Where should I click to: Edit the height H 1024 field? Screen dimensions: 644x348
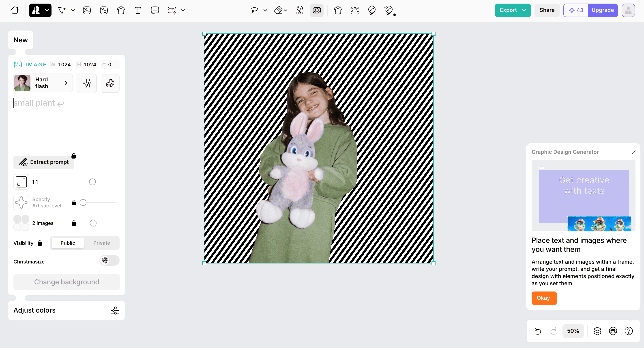pyautogui.click(x=87, y=65)
